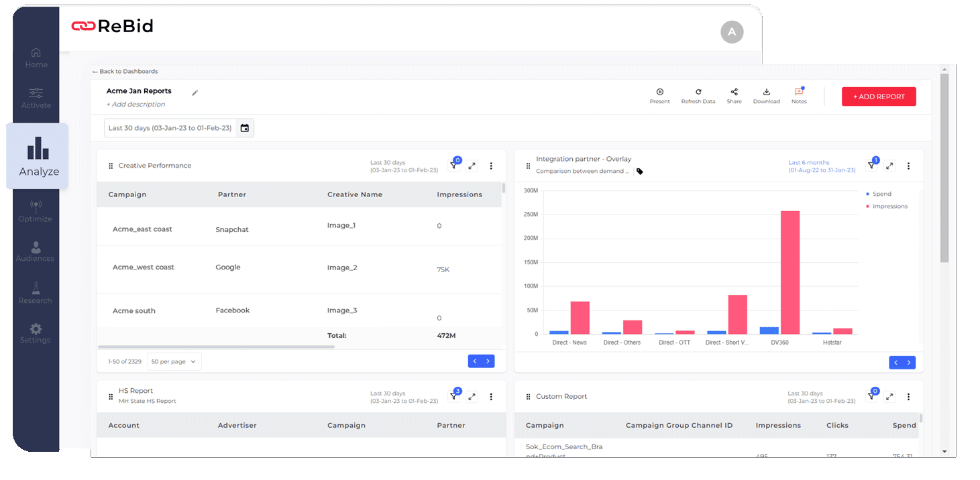Click drag handle of HS Report
Screen dimensions: 980x480
point(111,397)
